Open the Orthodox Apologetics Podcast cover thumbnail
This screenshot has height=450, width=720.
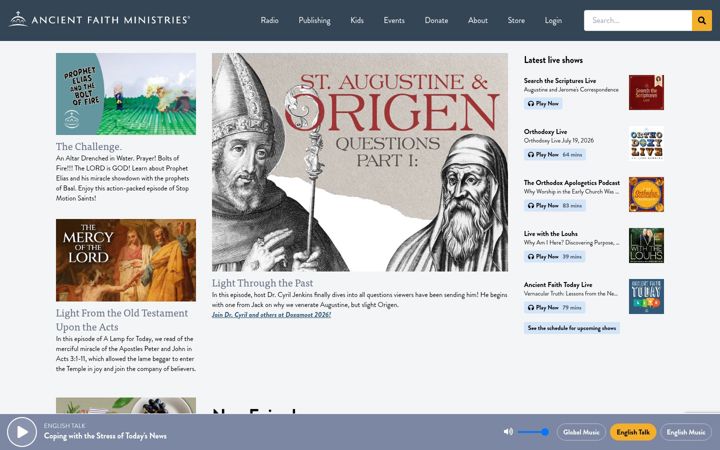(x=646, y=194)
